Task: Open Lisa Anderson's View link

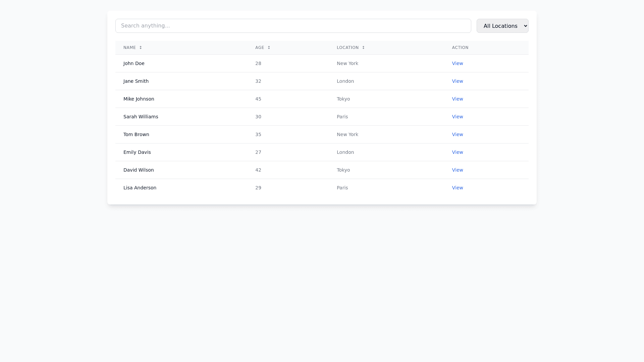Action: 457,188
